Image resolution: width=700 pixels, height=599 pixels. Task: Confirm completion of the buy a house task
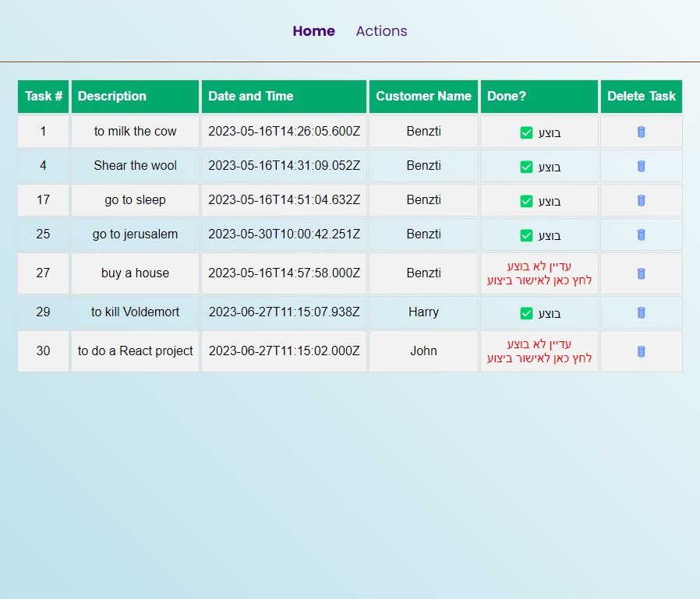click(x=539, y=280)
